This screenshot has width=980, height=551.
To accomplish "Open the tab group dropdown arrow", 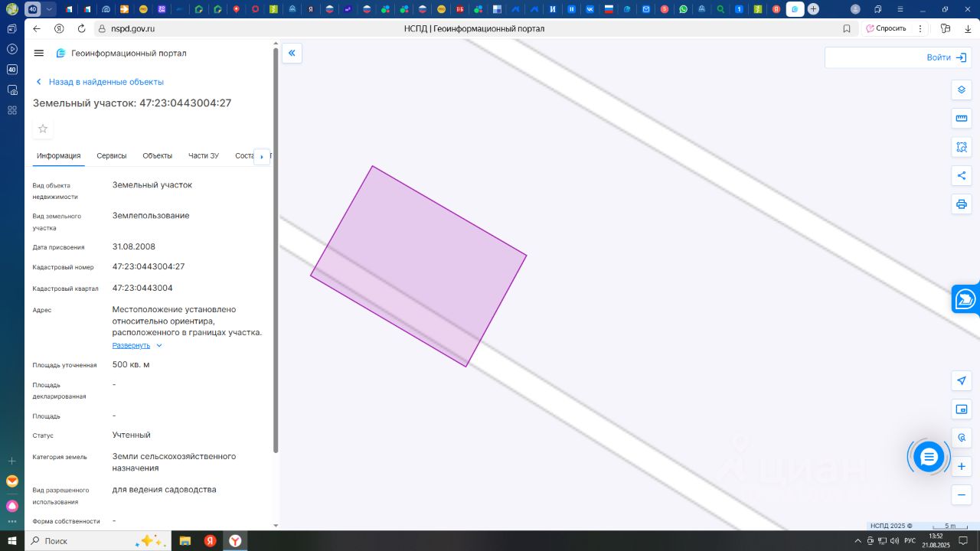I will point(50,9).
